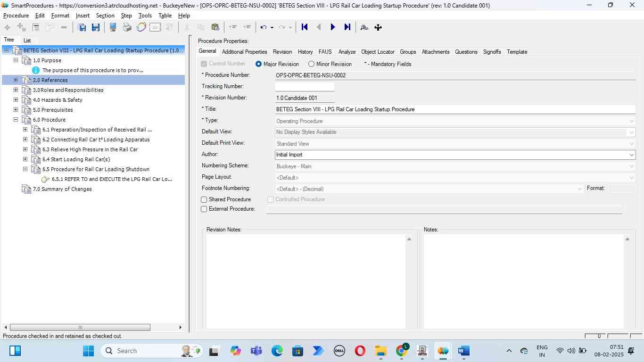The width and height of the screenshot is (644, 362).
Task: Click the four-way move arrows icon
Action: (x=378, y=27)
